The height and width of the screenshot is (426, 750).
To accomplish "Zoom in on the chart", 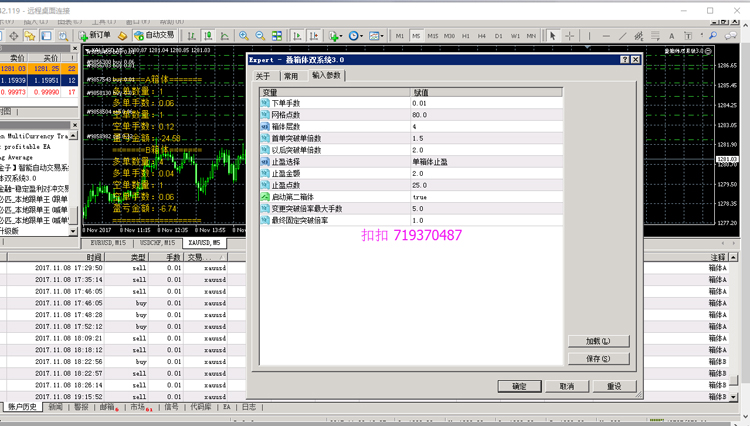I will click(244, 36).
